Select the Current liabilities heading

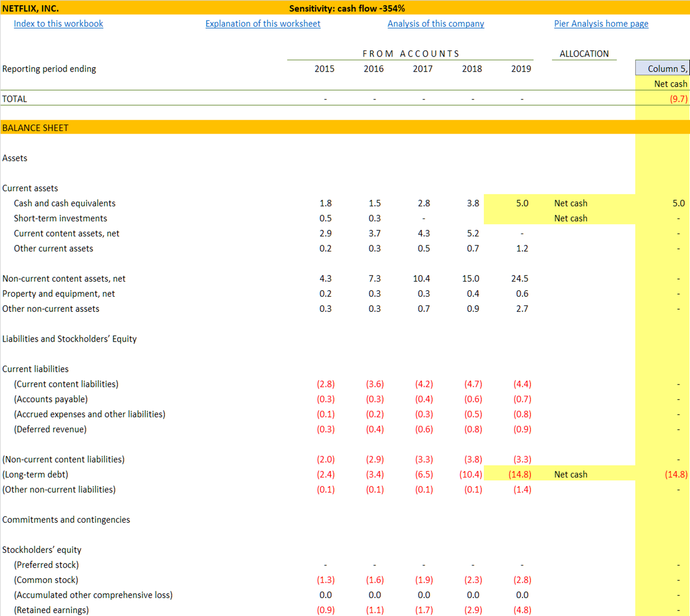click(35, 369)
